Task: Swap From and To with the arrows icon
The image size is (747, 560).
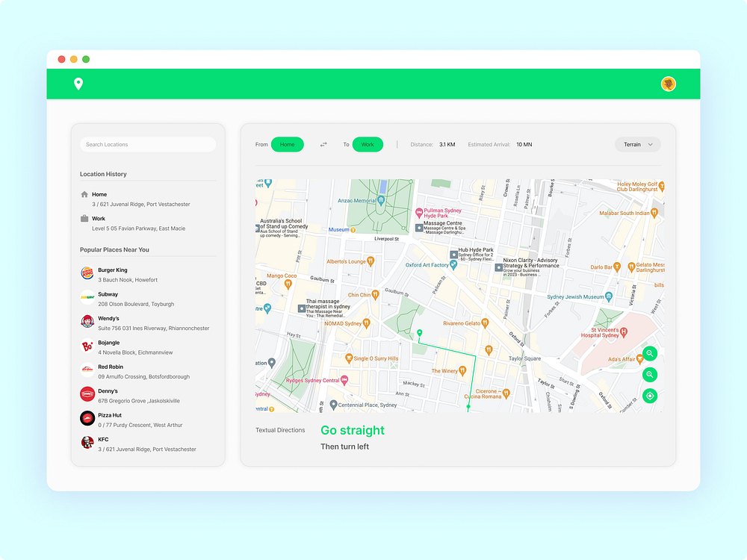Action: (323, 144)
